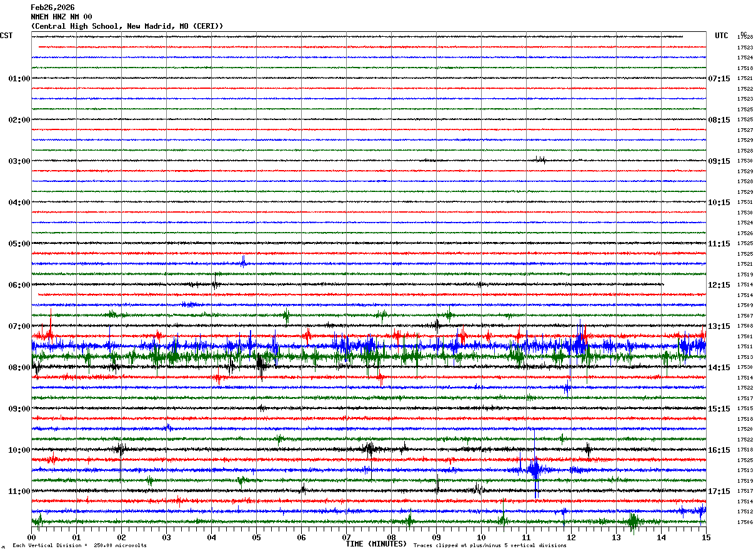Click the Central High School station description
This screenshot has height=554, width=756.
coord(127,26)
